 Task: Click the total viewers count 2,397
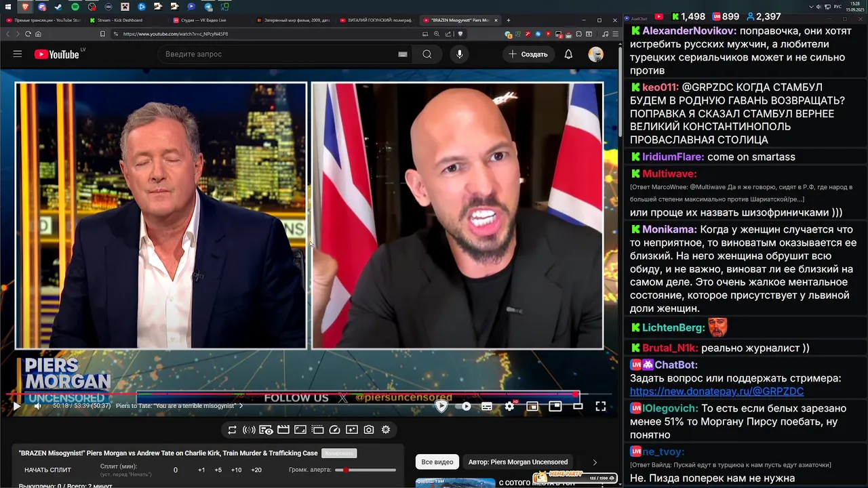[768, 16]
